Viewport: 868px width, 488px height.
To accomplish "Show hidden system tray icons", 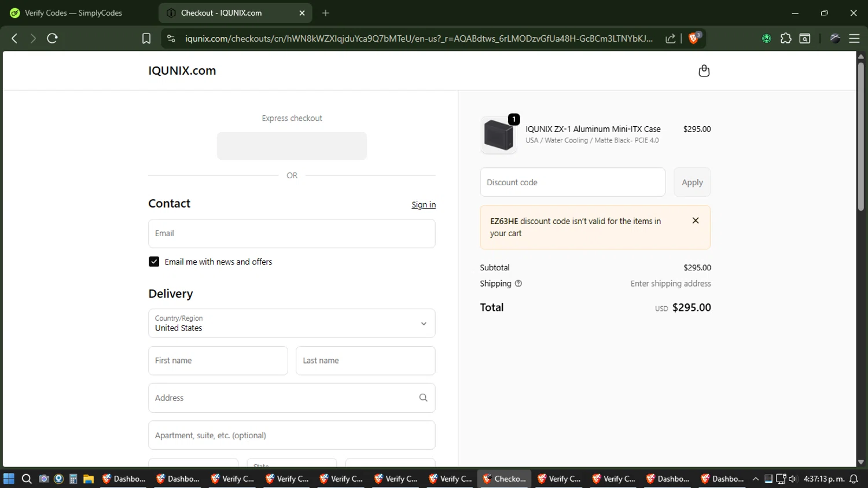I will coord(756,479).
